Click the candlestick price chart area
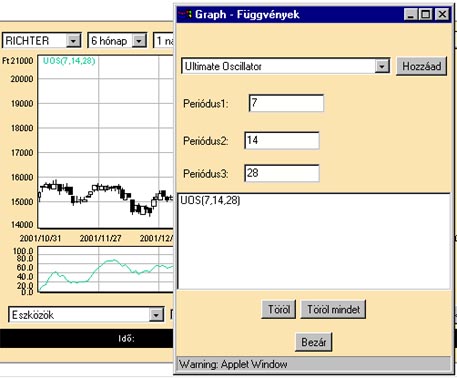Viewport: 457px width, 378px height. point(106,142)
